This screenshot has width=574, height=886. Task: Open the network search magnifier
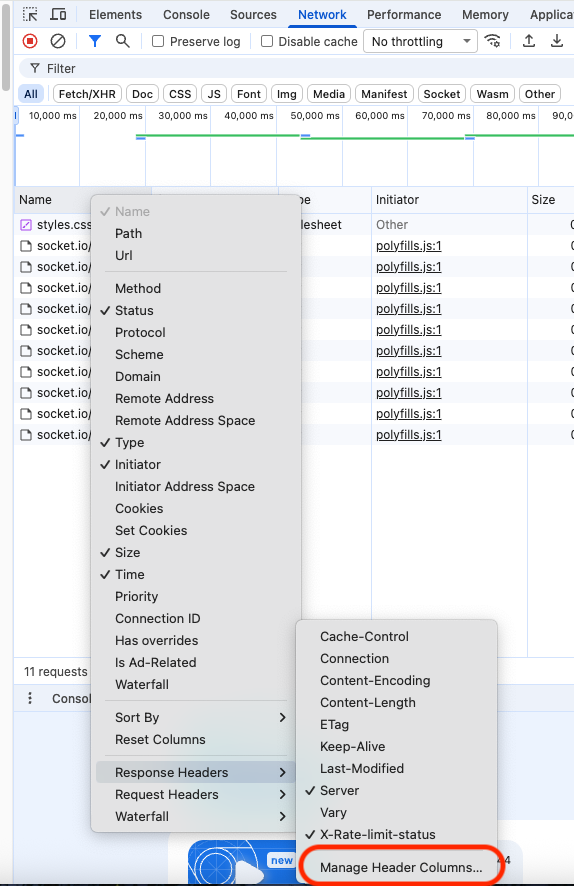123,41
